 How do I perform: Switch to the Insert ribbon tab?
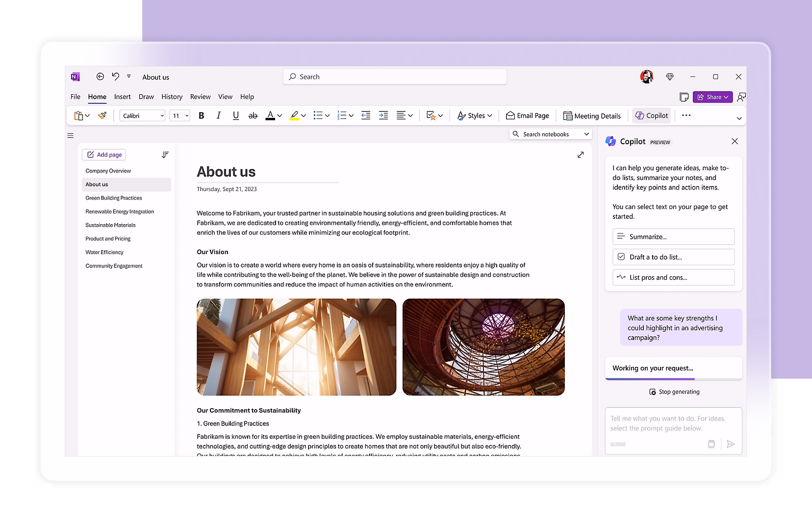coord(122,97)
